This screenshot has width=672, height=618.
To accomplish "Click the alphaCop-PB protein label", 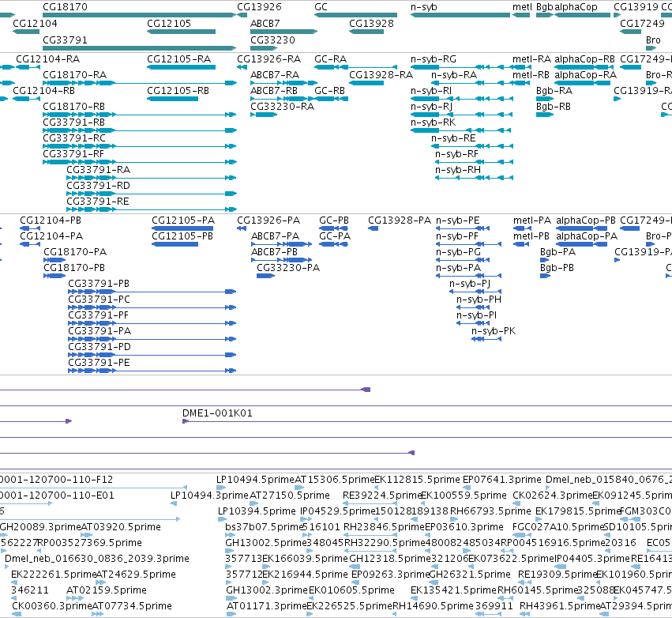I will point(586,220).
